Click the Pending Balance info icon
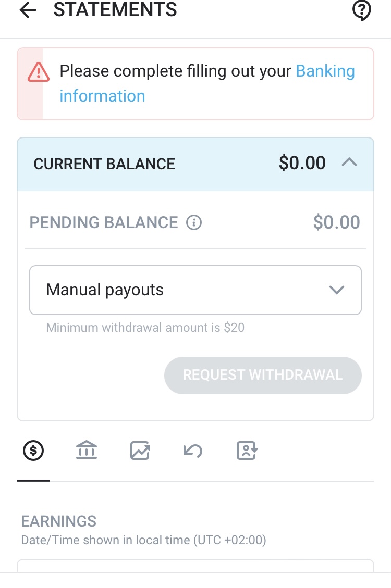 tap(194, 223)
